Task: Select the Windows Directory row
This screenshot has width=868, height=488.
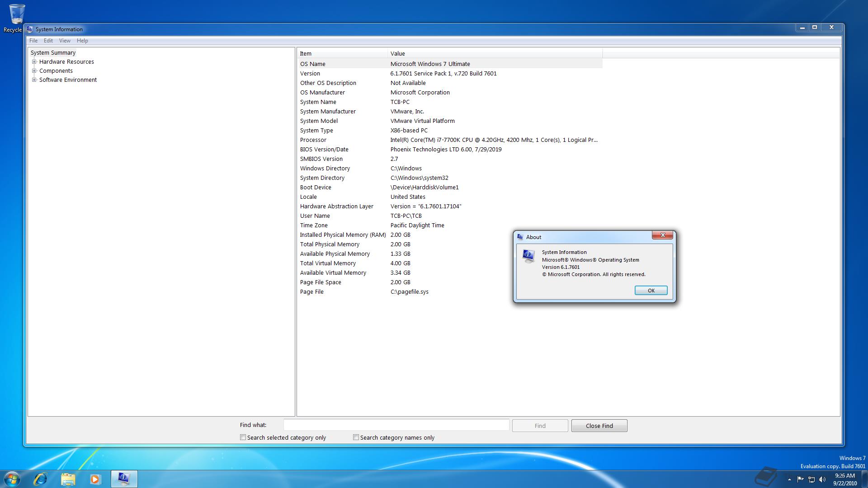Action: (450, 168)
